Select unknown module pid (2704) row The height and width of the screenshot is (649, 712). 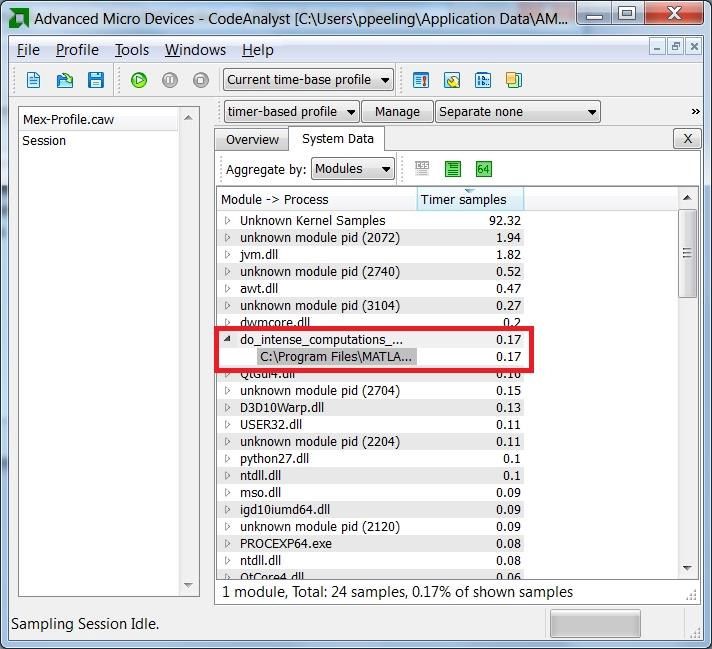click(x=371, y=391)
